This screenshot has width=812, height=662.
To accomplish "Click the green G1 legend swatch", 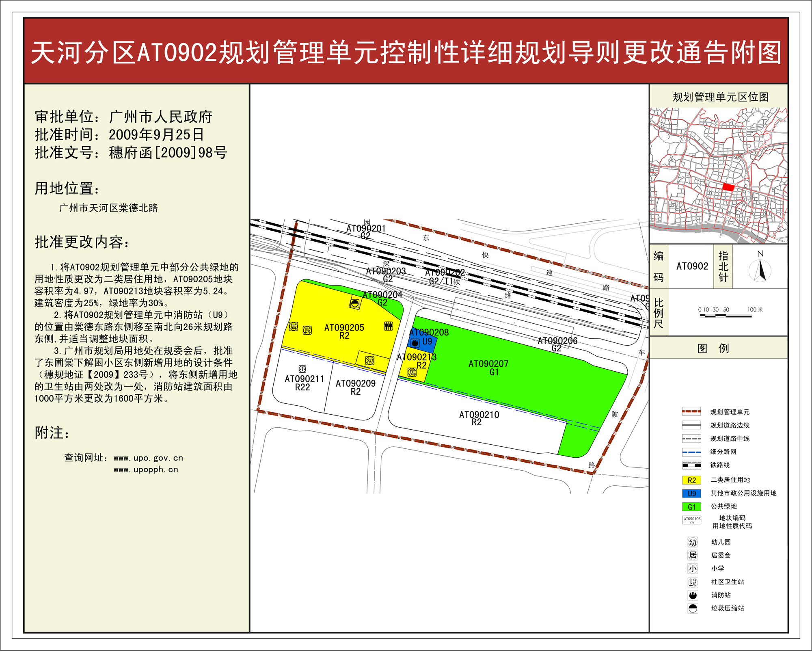I will pyautogui.click(x=691, y=507).
